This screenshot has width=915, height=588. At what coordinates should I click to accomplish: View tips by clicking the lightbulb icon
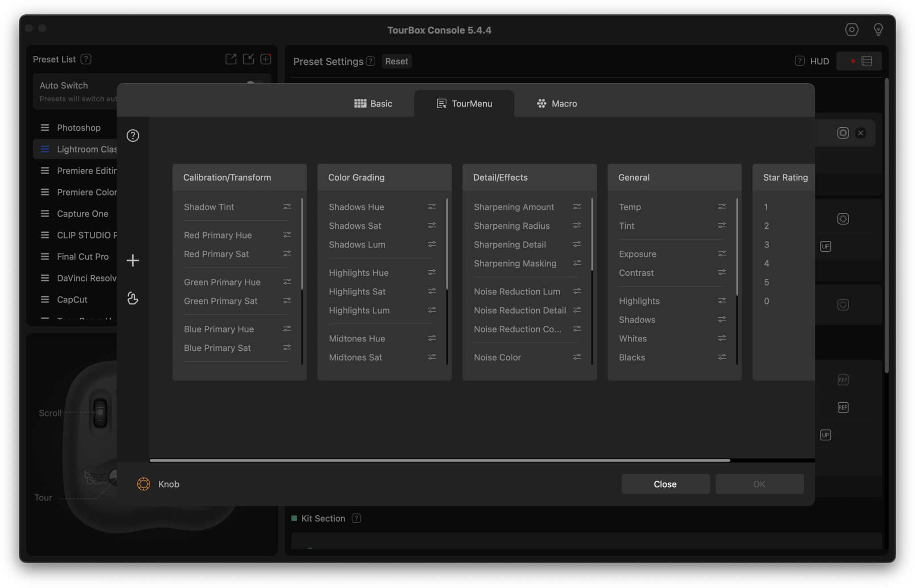(878, 29)
